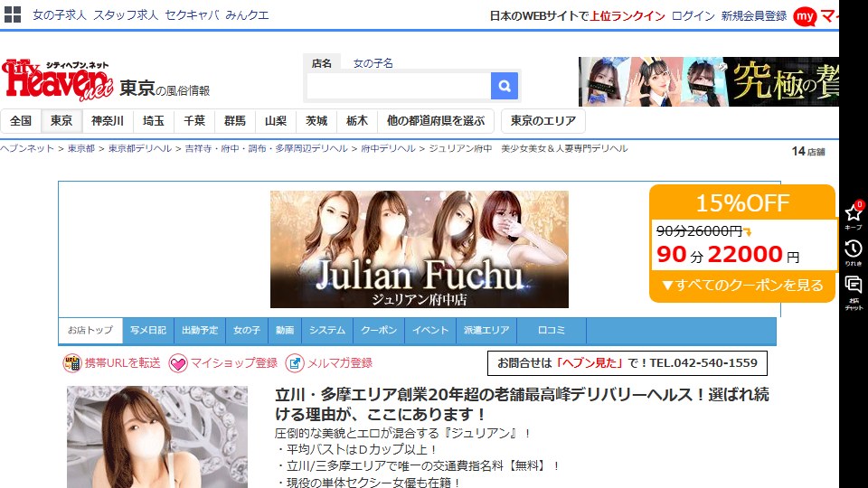868x488 pixels.
Task: Click the City Heaven.net logo
Action: 58,80
